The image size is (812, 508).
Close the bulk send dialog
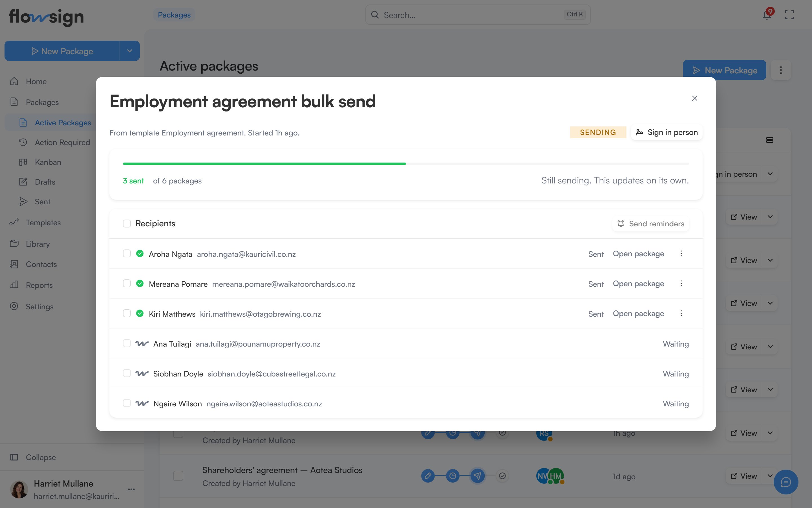pyautogui.click(x=694, y=98)
